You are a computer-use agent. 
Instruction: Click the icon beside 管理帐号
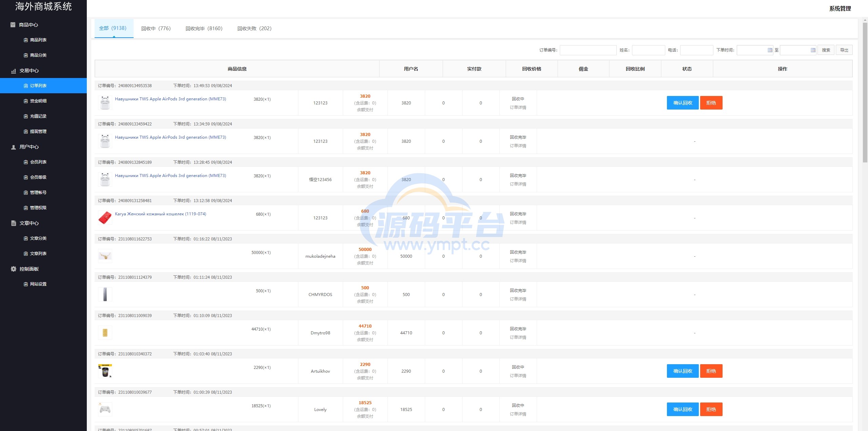26,193
